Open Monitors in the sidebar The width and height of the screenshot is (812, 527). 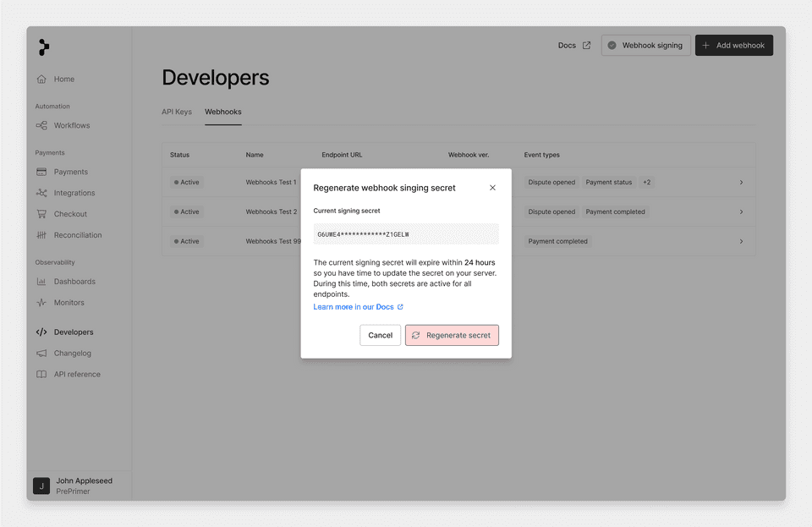click(x=69, y=302)
